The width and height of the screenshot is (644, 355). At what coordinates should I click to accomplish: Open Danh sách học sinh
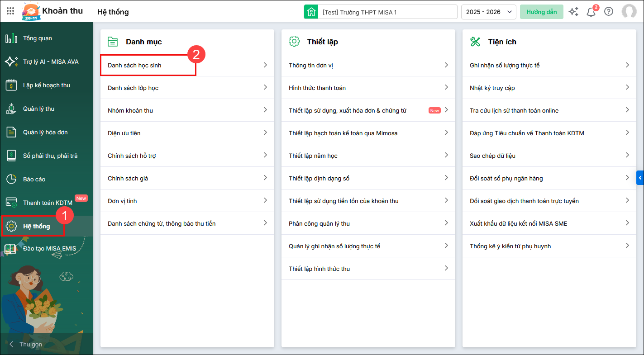(134, 66)
